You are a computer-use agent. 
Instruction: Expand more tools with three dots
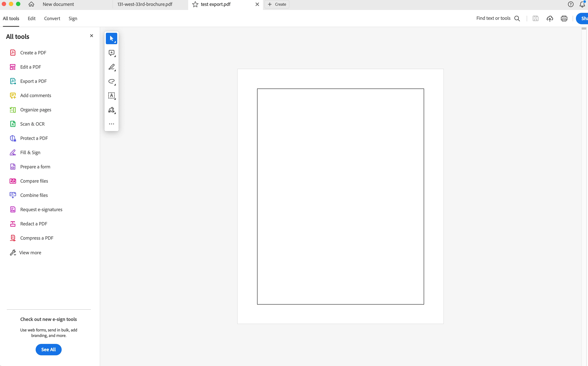point(111,124)
